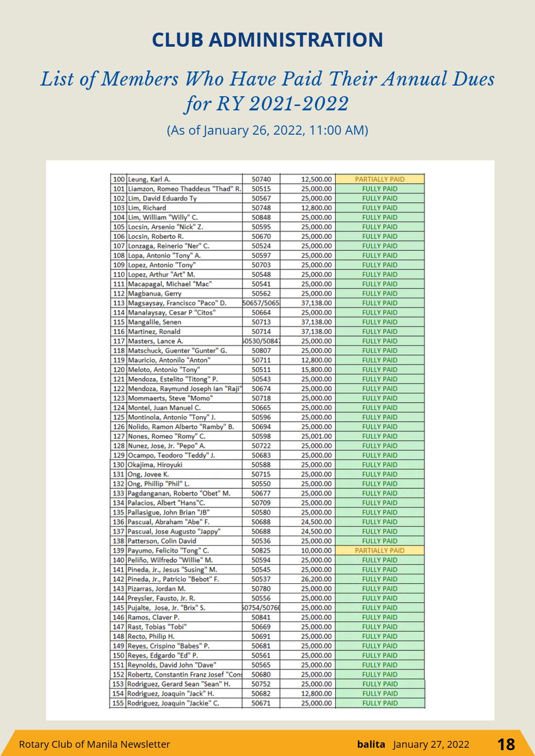
Task: Click the amount 37,138.00 for Mangalile, Senen
Action: tap(317, 322)
